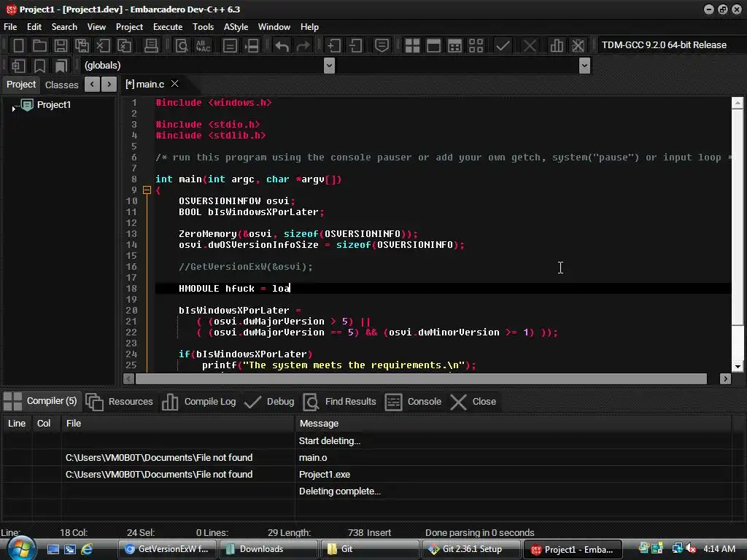Open the Help menu

(309, 27)
